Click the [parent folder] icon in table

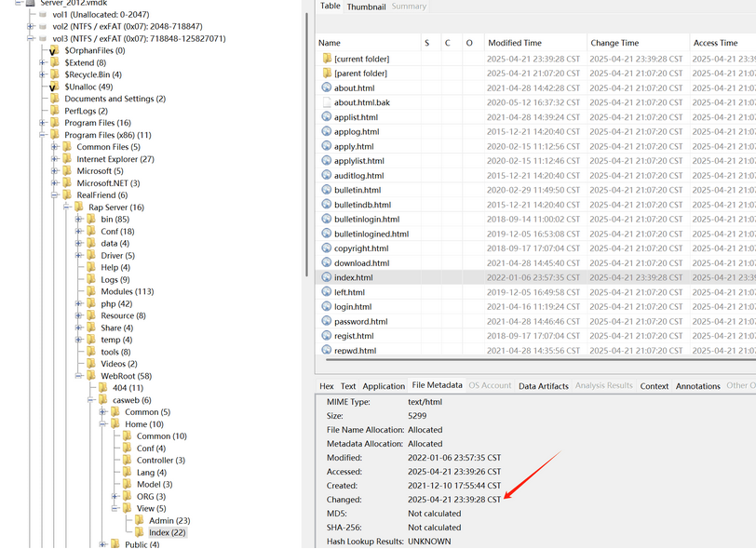pos(326,74)
